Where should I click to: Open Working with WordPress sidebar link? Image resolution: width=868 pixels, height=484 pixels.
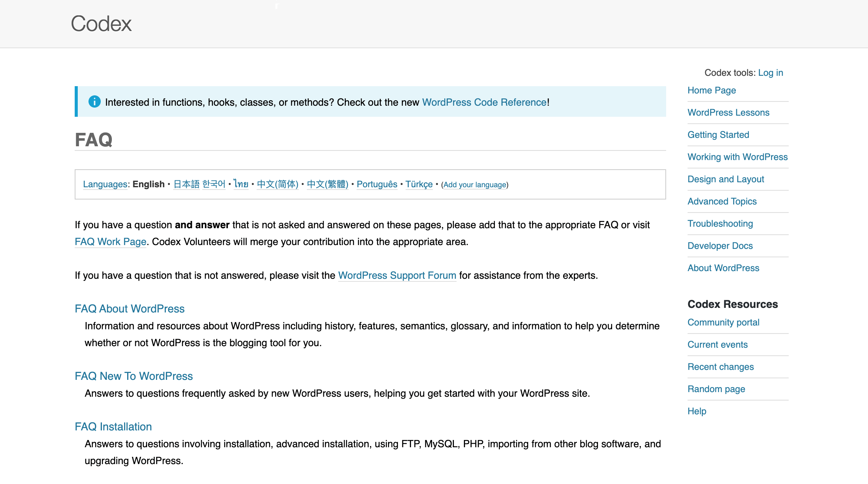tap(737, 157)
